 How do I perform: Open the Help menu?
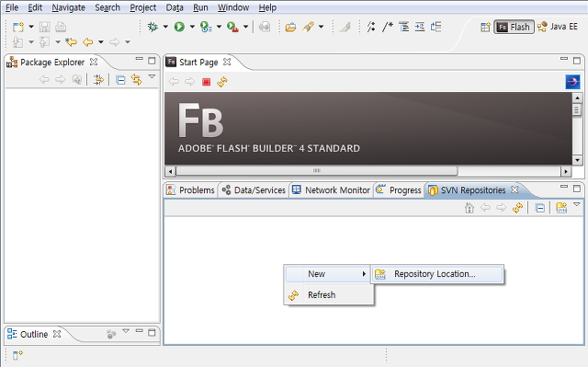(x=267, y=7)
